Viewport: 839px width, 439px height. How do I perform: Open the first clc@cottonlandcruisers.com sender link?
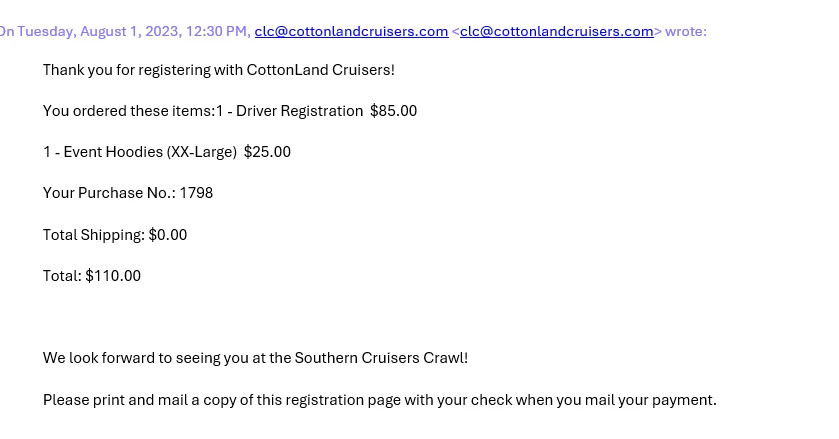pos(351,32)
